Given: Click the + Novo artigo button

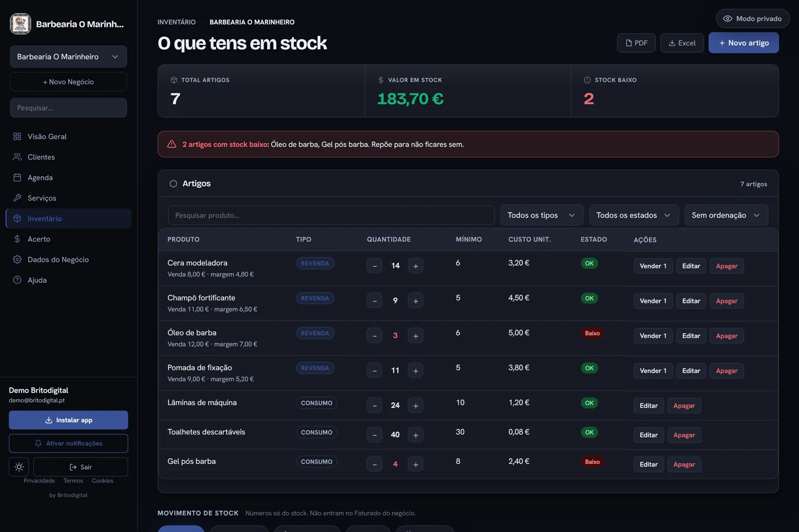Looking at the screenshot, I should [744, 43].
